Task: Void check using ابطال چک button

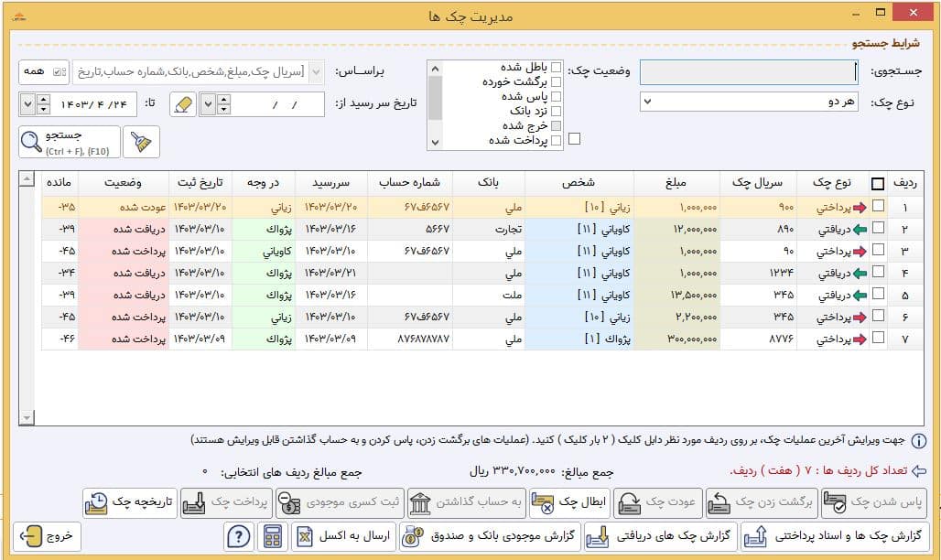Action: point(569,503)
